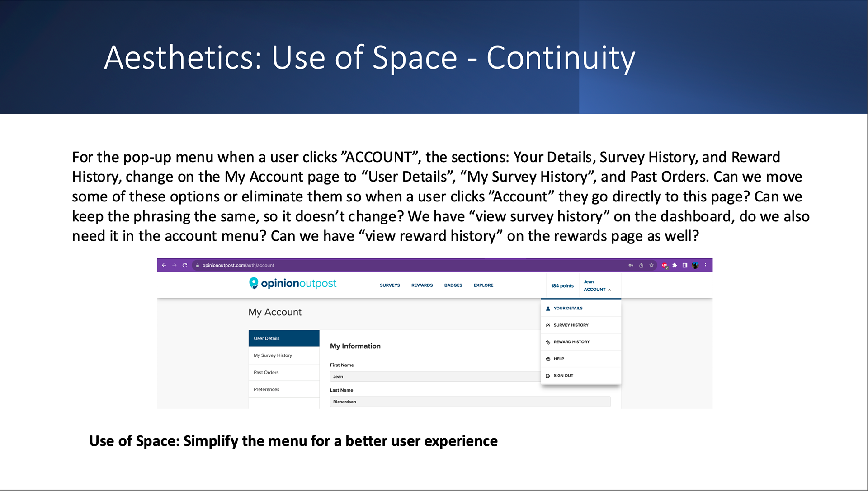868x491 pixels.
Task: Open the extensions puzzle icon
Action: [x=675, y=265]
